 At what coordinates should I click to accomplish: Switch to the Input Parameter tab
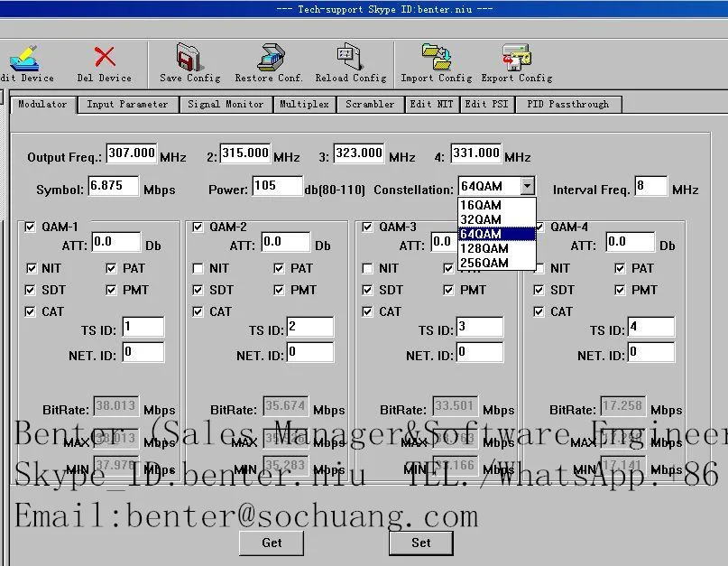(x=128, y=104)
